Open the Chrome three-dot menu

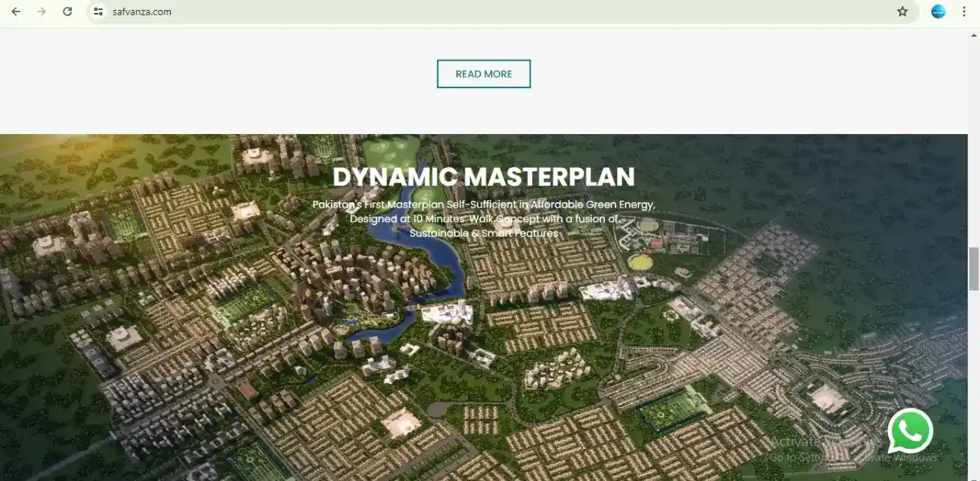964,11
